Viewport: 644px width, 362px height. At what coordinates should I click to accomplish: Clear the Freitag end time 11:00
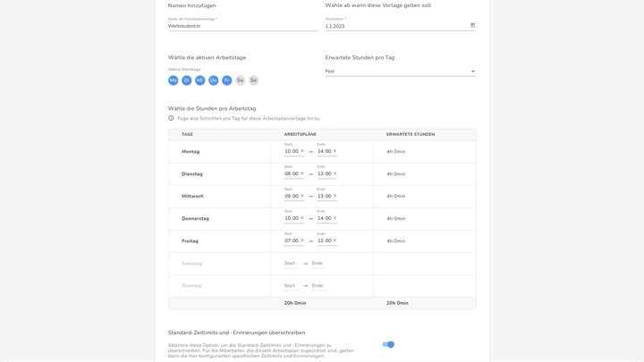(335, 240)
